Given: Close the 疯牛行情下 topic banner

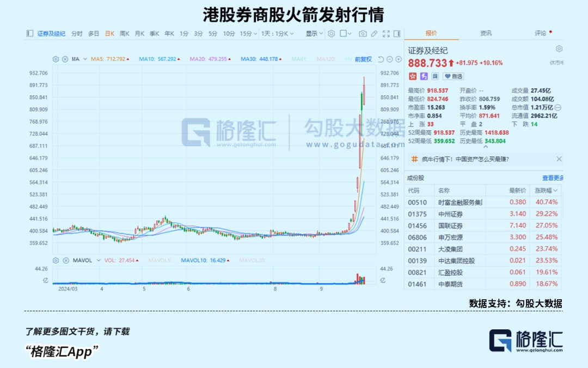Looking at the screenshot, I should tap(559, 159).
